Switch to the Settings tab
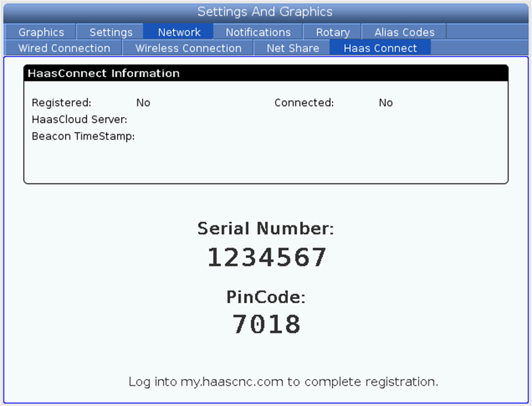The width and height of the screenshot is (532, 406). [111, 32]
